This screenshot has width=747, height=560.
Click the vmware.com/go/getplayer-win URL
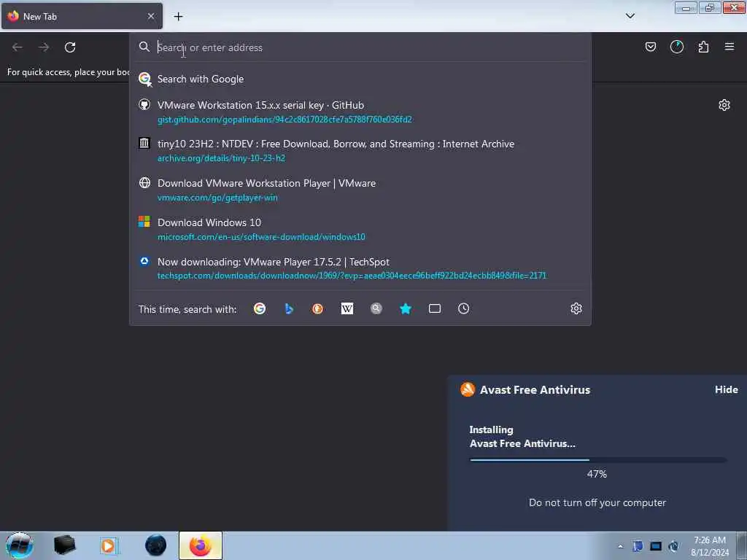tap(217, 198)
